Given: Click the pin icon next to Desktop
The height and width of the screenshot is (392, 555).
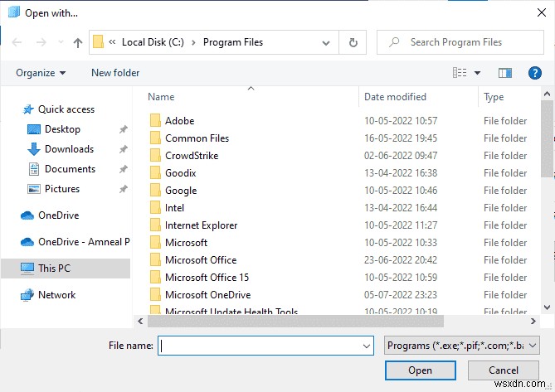Looking at the screenshot, I should [x=123, y=129].
